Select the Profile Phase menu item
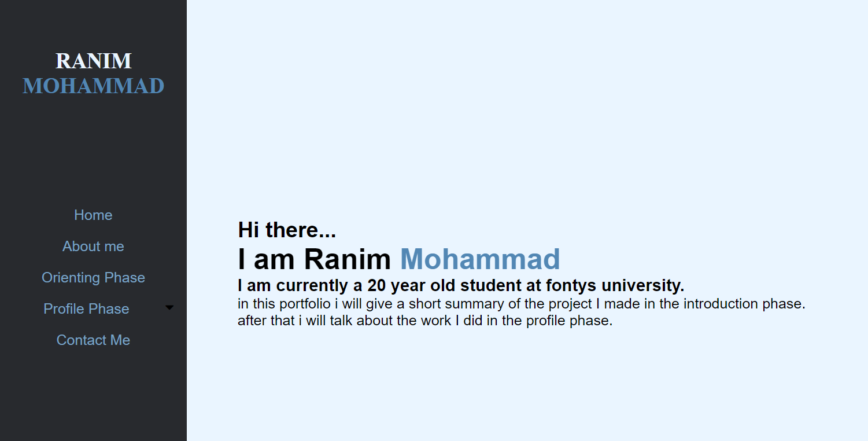 [86, 309]
